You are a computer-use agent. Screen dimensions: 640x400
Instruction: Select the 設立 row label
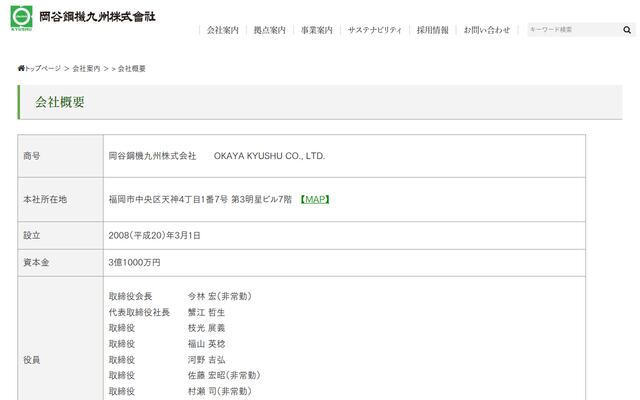click(x=31, y=236)
